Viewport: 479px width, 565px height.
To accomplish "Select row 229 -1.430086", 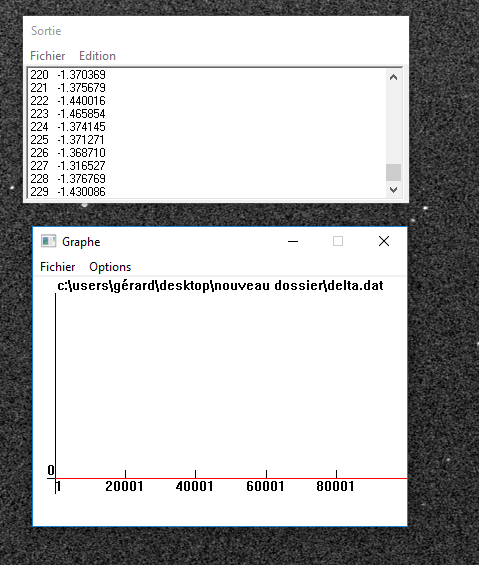I will pos(68,191).
